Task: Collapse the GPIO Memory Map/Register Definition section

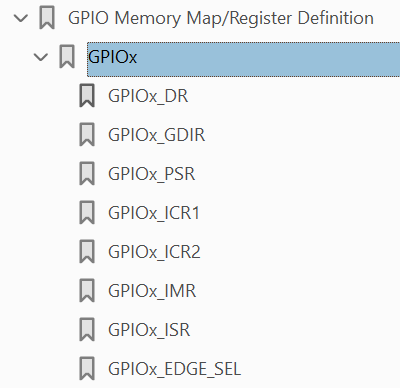Action: click(21, 18)
